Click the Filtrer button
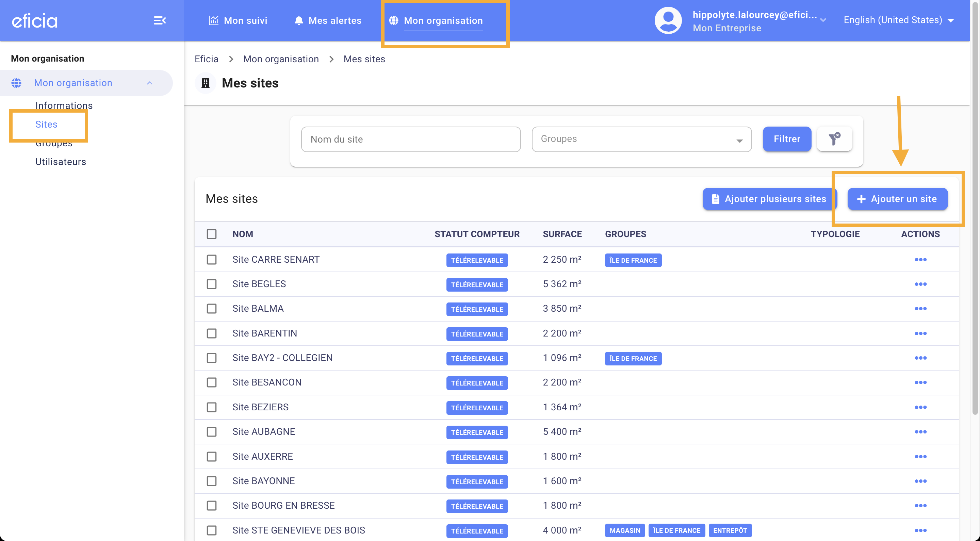980x541 pixels. click(x=787, y=139)
